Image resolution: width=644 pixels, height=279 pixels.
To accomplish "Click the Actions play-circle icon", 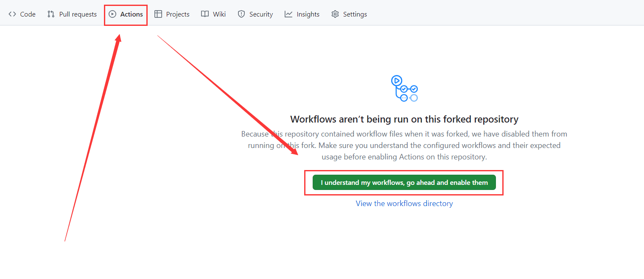I will tap(112, 14).
